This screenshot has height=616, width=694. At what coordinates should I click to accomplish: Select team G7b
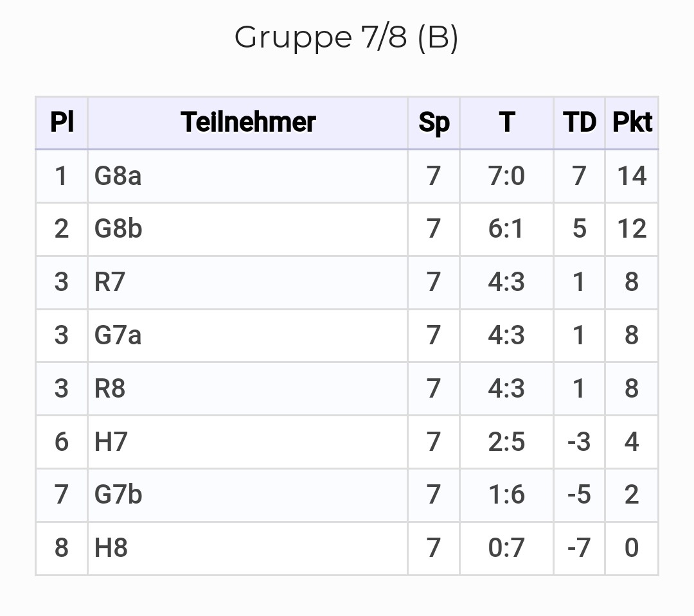pos(118,495)
